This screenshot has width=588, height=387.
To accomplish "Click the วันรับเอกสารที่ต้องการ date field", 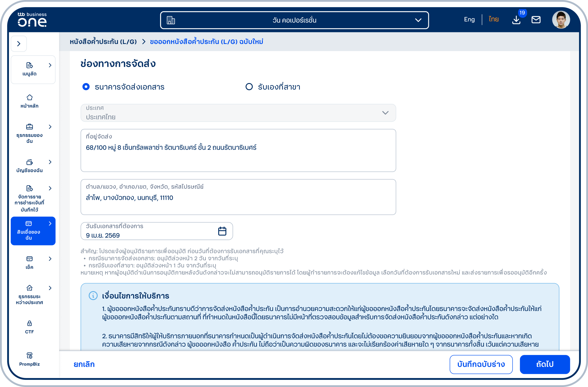I will [157, 231].
